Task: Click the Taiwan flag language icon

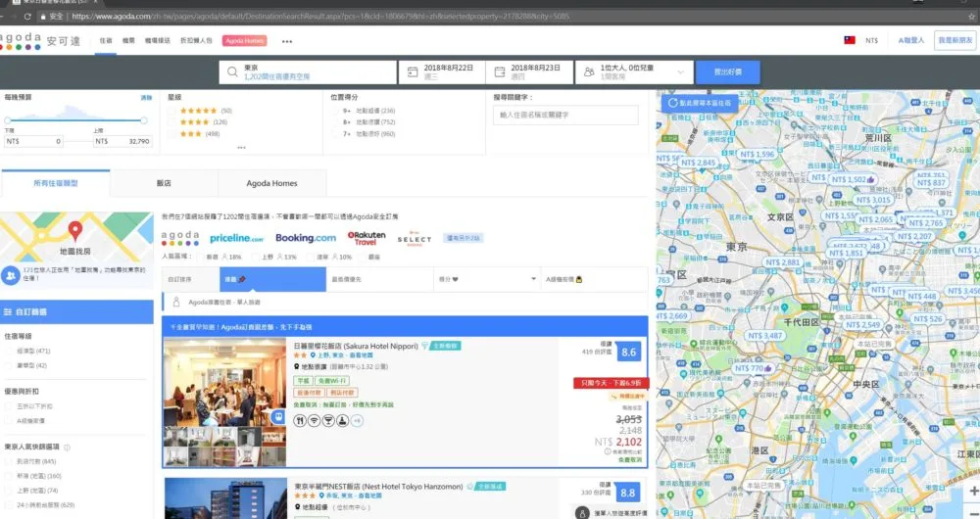Action: coord(850,40)
